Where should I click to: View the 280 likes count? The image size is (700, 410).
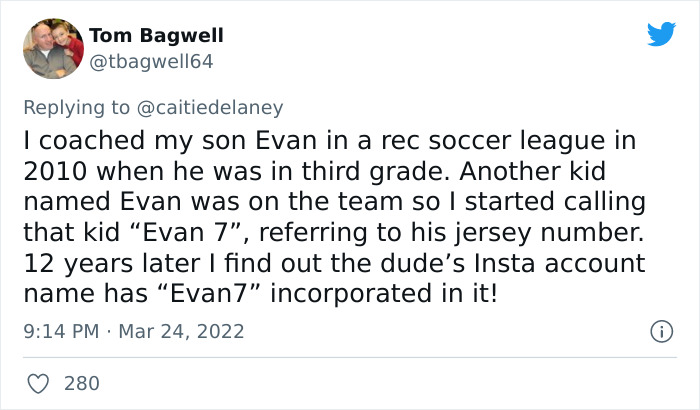(x=82, y=382)
